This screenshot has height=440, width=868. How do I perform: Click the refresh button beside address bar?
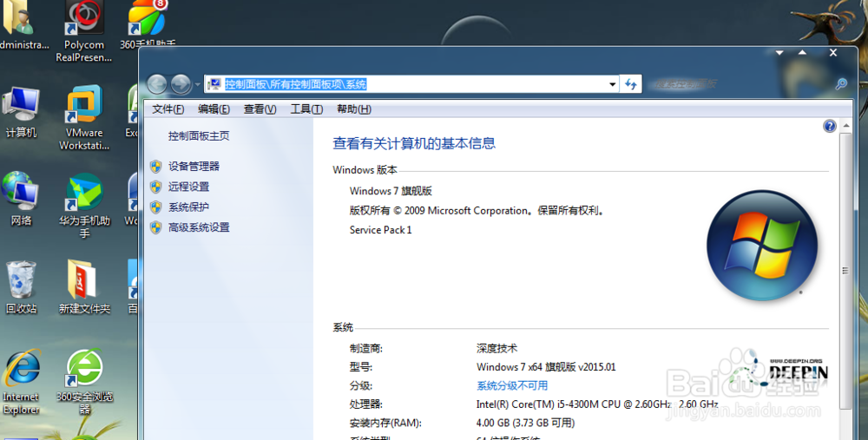click(630, 84)
